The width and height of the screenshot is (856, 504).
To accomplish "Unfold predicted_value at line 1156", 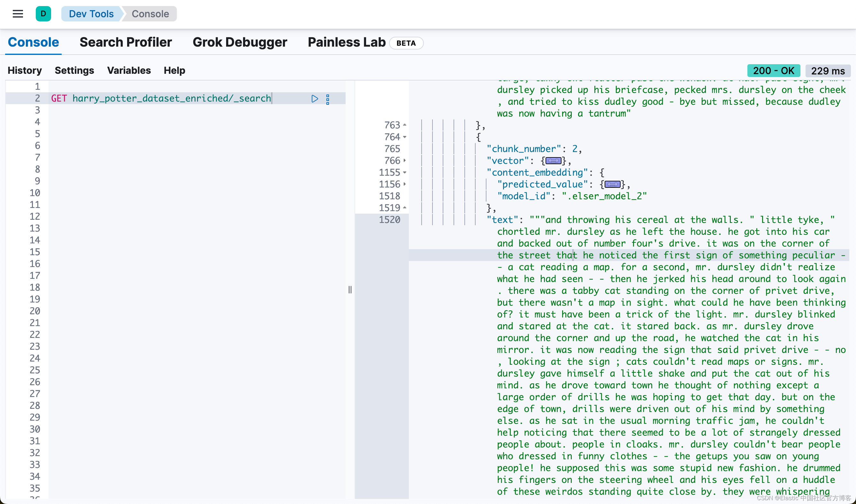I will point(405,184).
